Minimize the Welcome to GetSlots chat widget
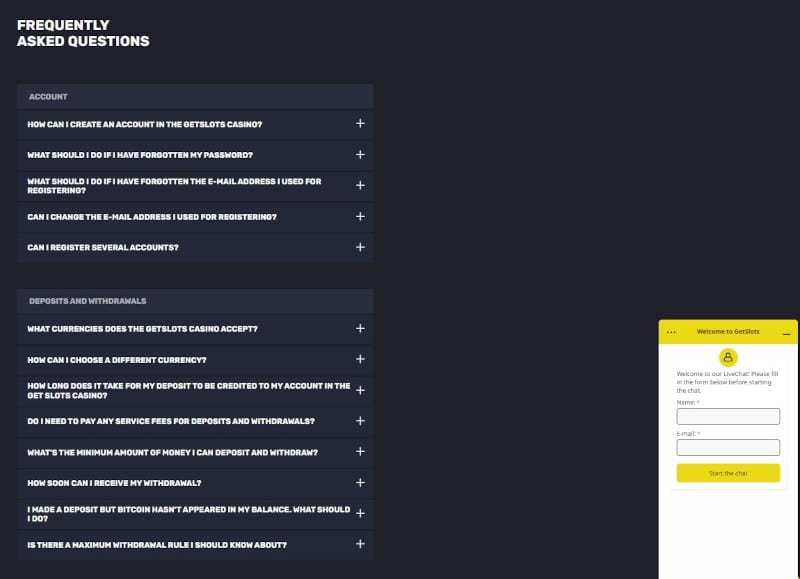Screen dimensions: 800x579 tap(786, 334)
